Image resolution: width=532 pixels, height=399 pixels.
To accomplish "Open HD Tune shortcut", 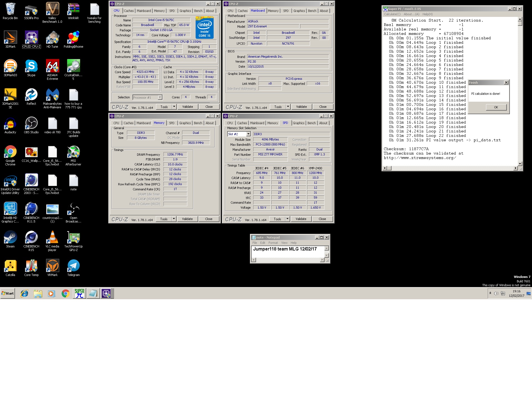I will tap(52, 39).
